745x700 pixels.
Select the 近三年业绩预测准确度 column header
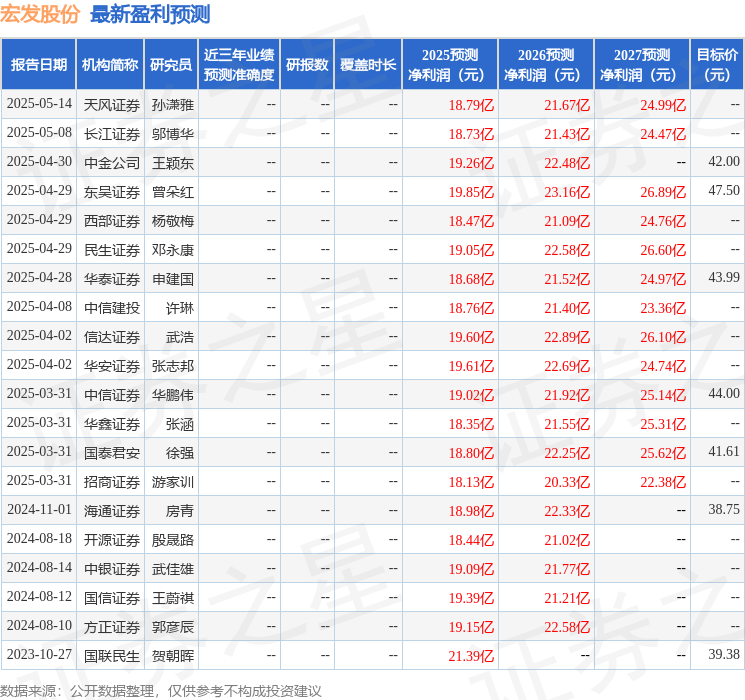(x=238, y=65)
